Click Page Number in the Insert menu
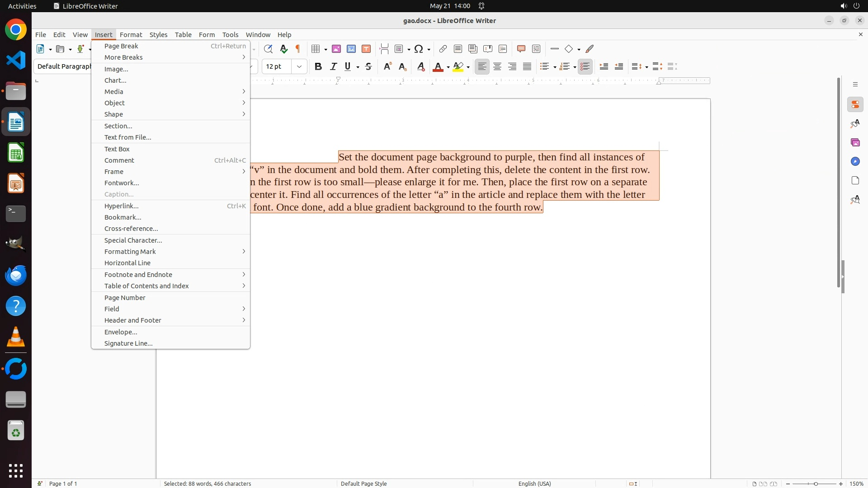 (125, 298)
